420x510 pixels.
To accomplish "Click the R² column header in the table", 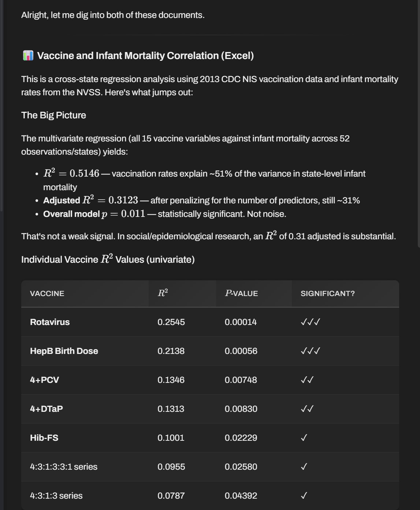I will pyautogui.click(x=163, y=293).
